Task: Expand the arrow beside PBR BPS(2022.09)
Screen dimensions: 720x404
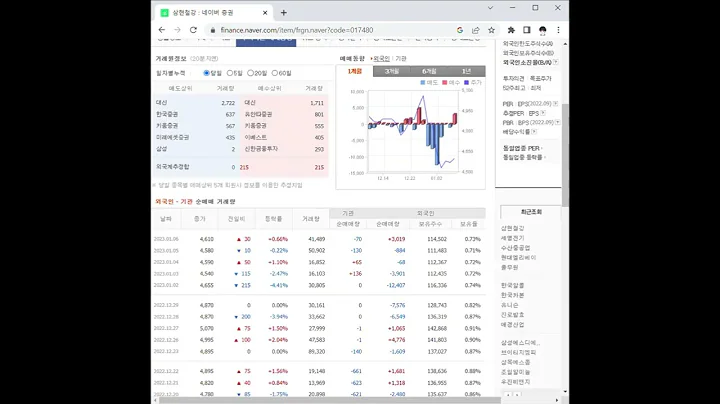Action: (557, 123)
